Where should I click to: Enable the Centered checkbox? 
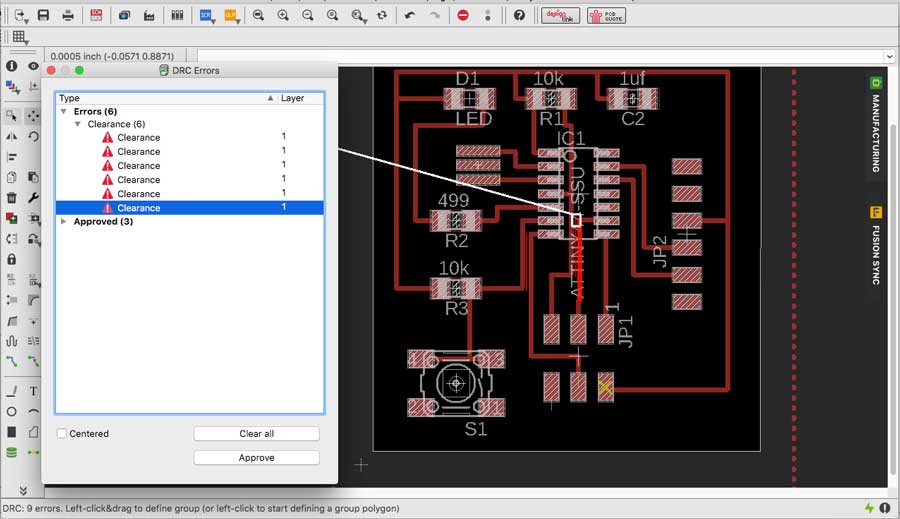(x=62, y=434)
